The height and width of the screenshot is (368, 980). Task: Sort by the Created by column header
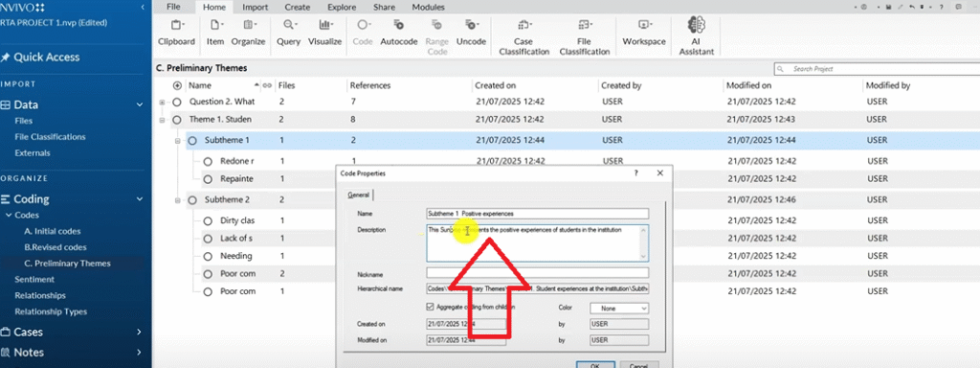click(621, 85)
